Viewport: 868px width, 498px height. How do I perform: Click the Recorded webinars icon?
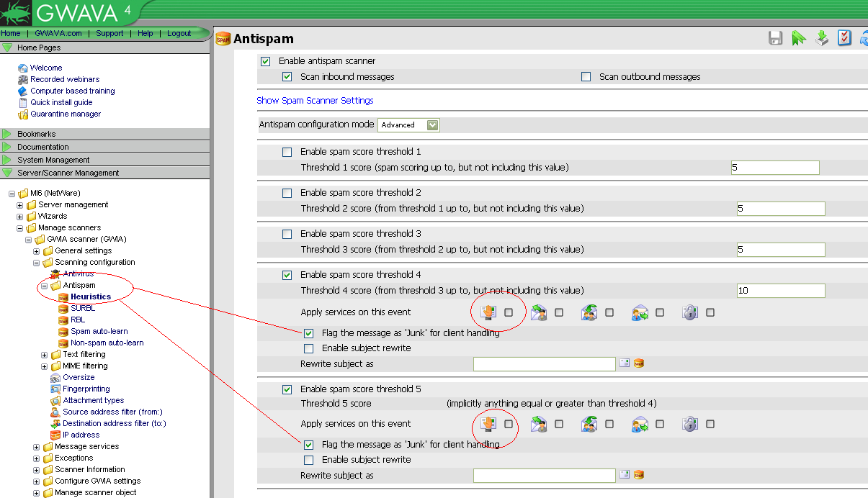click(23, 79)
